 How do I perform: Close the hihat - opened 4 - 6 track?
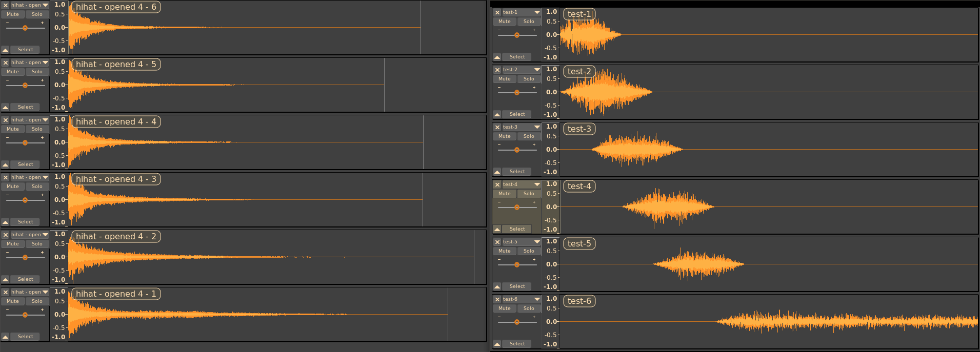tap(6, 5)
